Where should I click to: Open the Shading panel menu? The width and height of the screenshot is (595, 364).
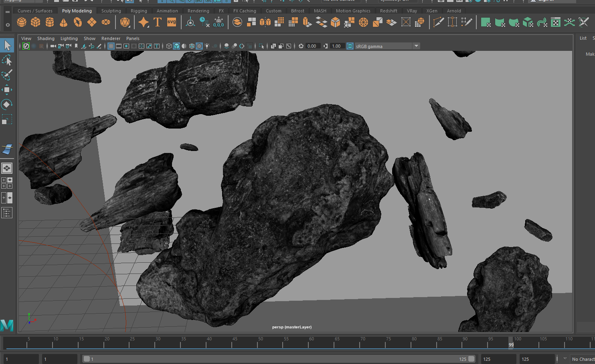[x=46, y=38]
